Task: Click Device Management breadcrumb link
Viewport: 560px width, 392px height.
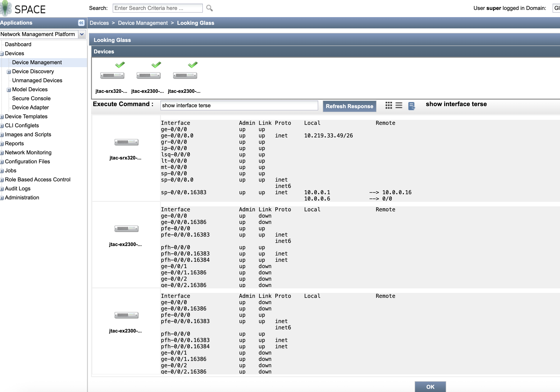Action: coord(143,23)
